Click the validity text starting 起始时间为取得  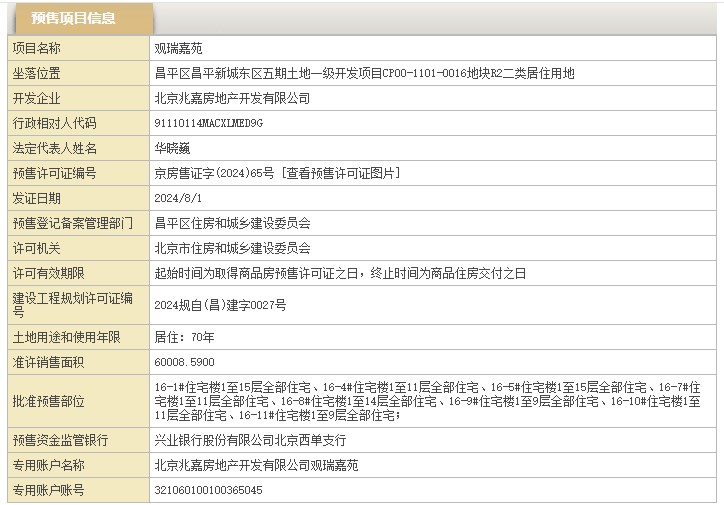pyautogui.click(x=340, y=273)
